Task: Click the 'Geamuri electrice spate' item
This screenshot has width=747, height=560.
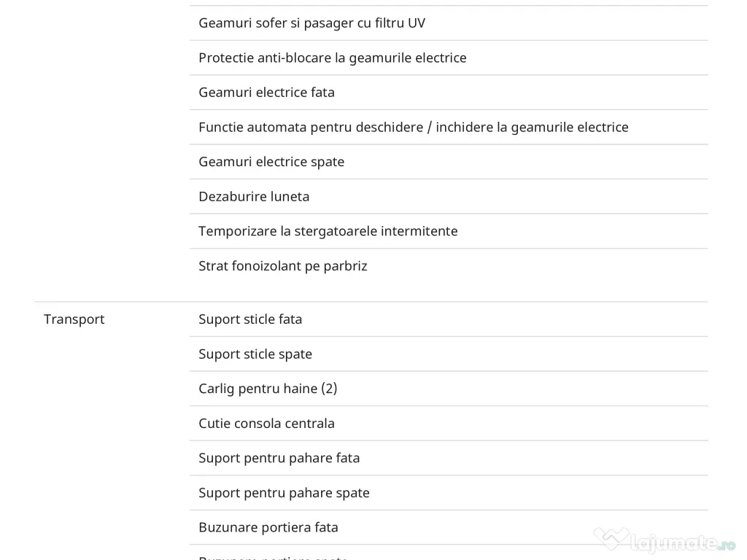Action: pyautogui.click(x=271, y=162)
